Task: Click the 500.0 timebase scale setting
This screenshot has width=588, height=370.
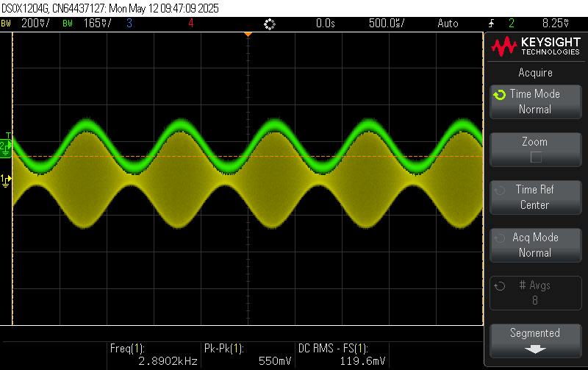Action: coord(386,24)
